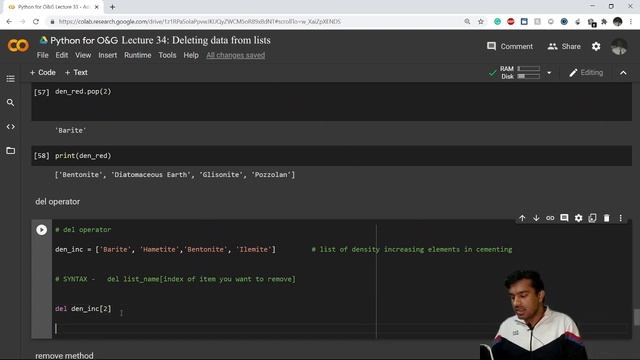Click the teal round extension icon
The height and width of the screenshot is (360, 640).
497,22
